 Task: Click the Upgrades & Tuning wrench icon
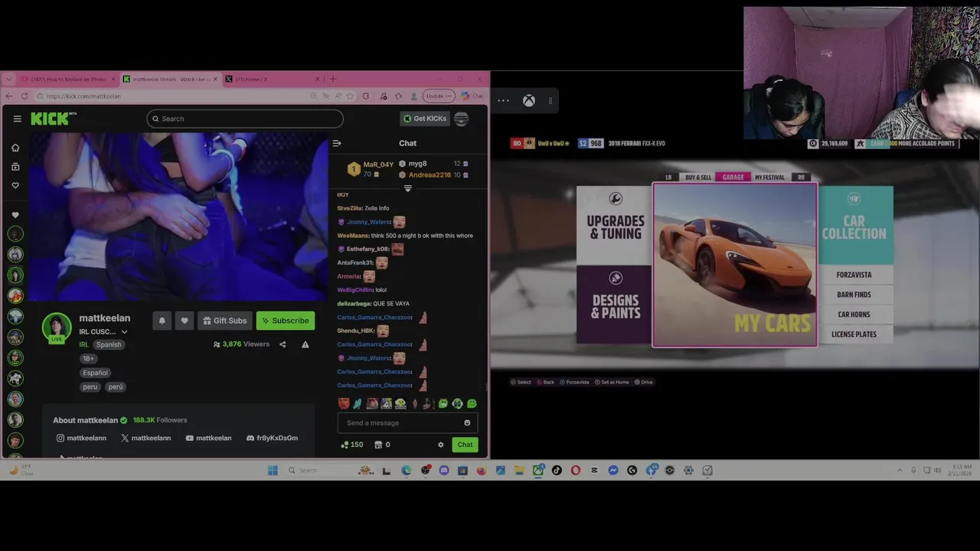coord(616,199)
